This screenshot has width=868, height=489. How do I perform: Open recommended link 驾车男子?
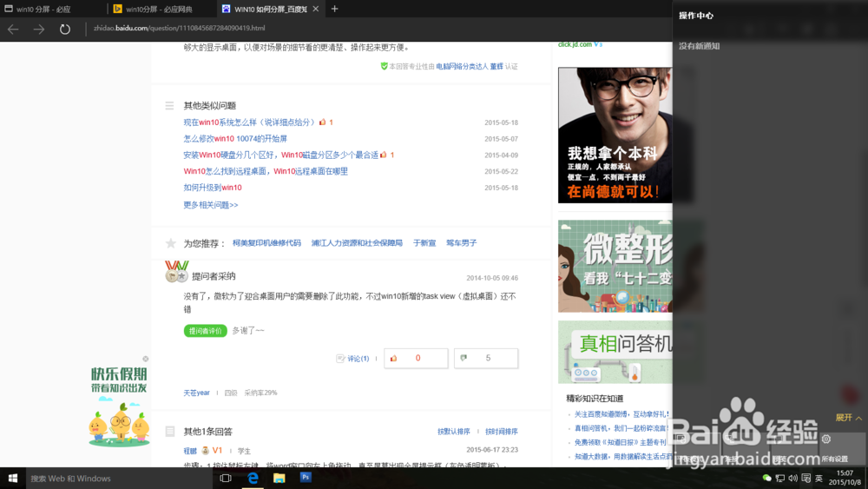click(461, 243)
